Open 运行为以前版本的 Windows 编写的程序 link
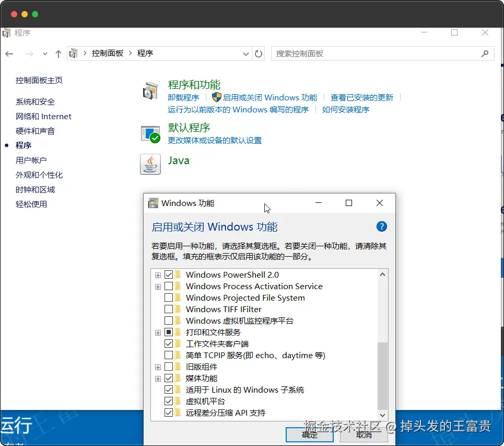The image size is (504, 446). (238, 109)
